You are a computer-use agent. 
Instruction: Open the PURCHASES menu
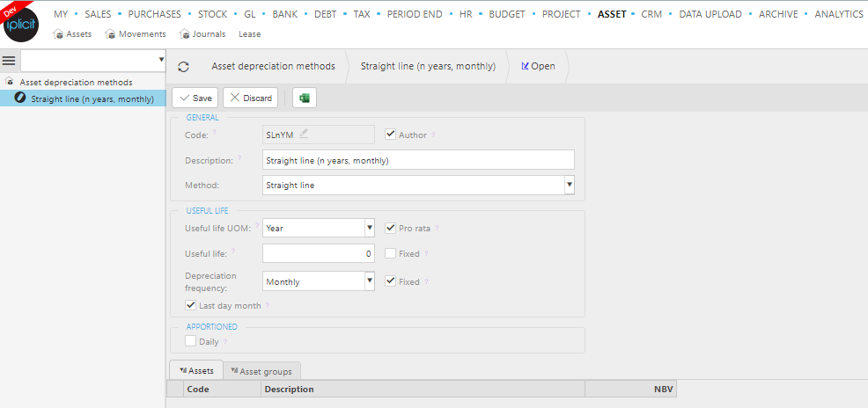pos(154,14)
